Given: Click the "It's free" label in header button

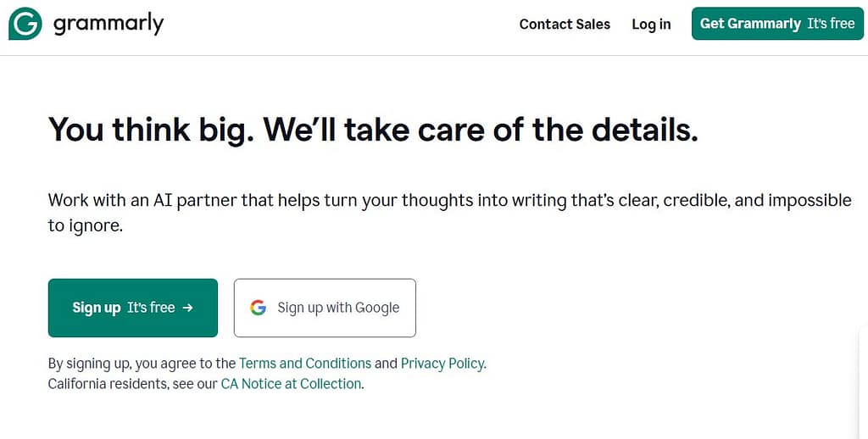Looking at the screenshot, I should click(830, 24).
